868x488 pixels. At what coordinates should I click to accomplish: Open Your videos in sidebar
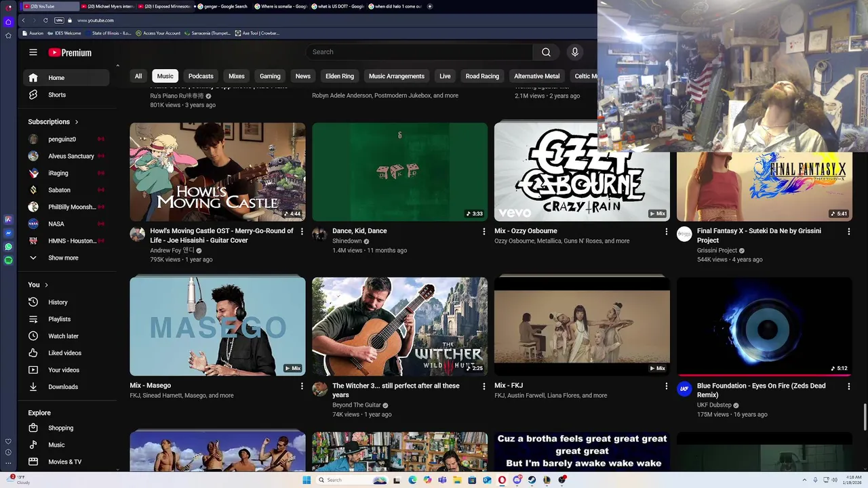(x=66, y=370)
